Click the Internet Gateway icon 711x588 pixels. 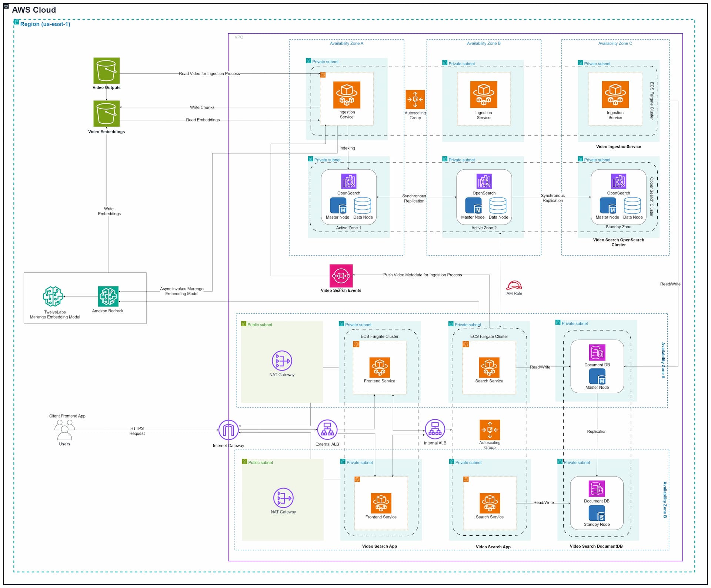point(228,430)
